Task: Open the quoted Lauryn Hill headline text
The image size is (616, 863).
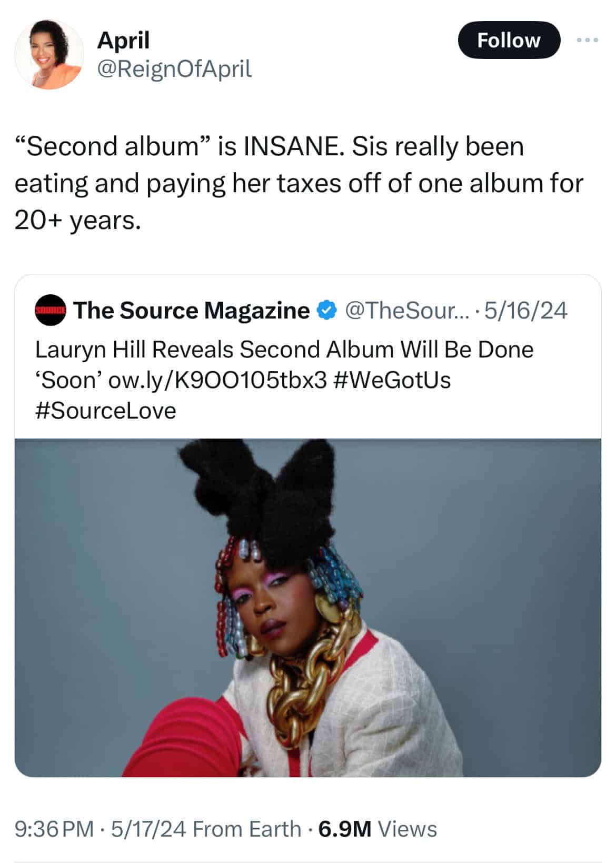Action: click(x=284, y=364)
